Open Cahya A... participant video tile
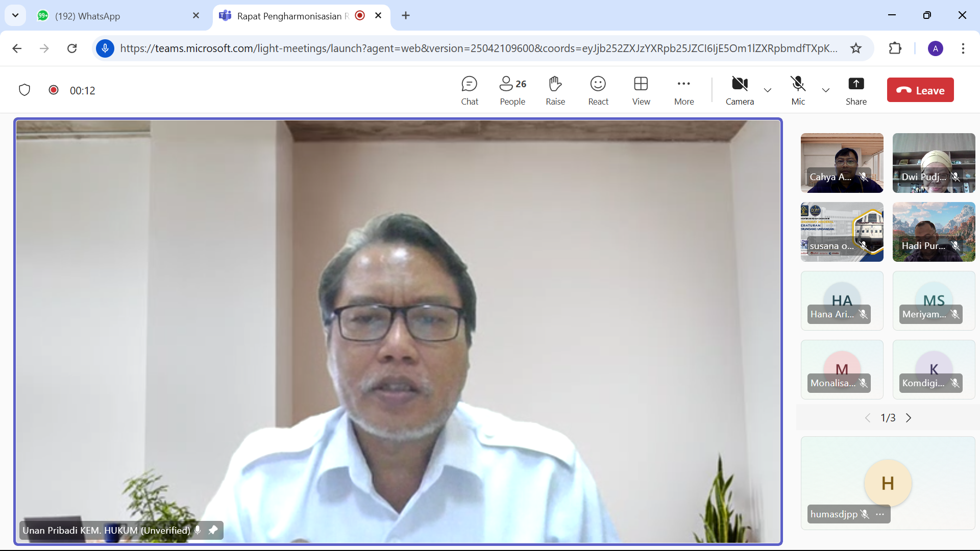 842,163
